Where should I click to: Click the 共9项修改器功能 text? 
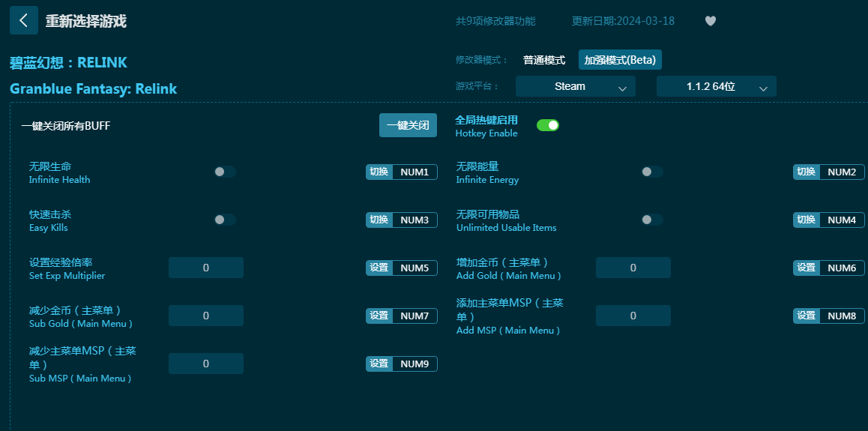(x=495, y=21)
